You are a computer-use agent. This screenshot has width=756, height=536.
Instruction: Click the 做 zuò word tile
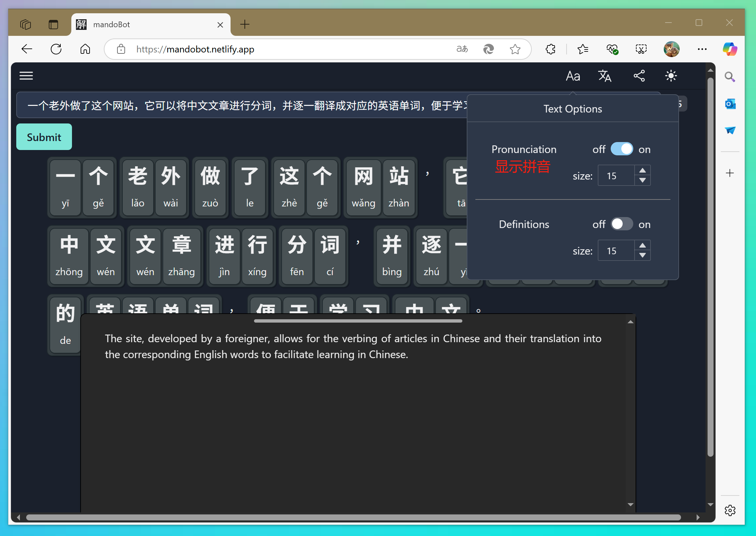[210, 188]
